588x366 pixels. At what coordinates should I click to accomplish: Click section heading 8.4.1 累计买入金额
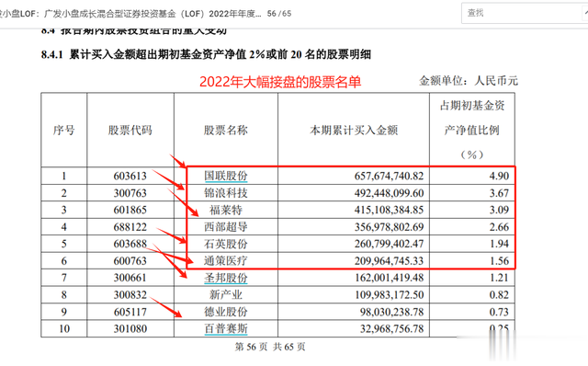tap(206, 54)
